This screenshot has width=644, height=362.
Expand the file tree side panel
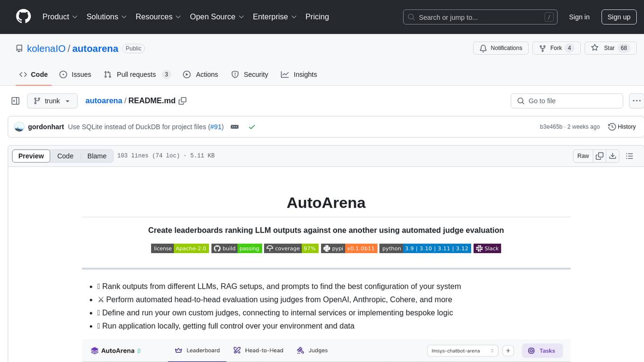coord(16,101)
